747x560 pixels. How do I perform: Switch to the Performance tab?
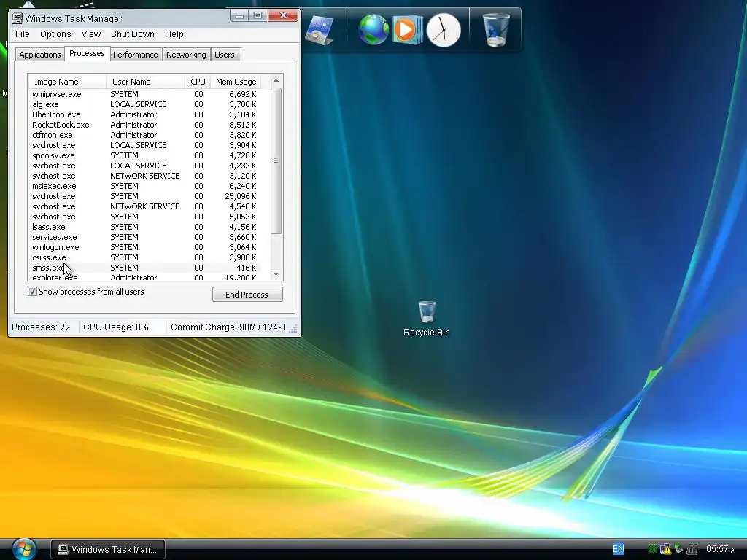135,55
